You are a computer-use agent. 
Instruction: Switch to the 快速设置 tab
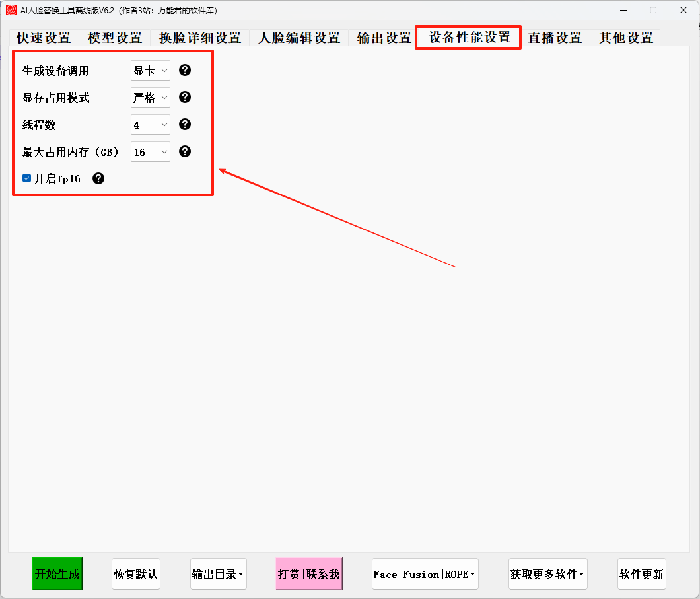44,38
